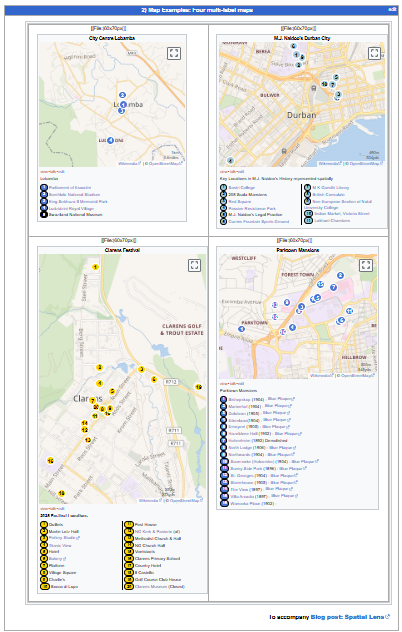Open fullscreen on Parktown Mansions map

click(366, 265)
